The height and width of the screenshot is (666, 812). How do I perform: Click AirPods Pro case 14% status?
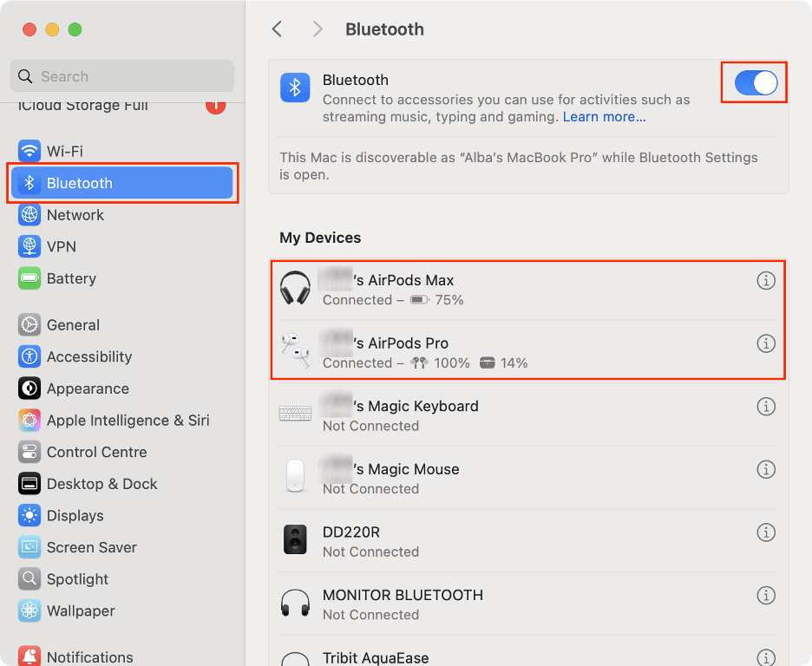coord(503,362)
